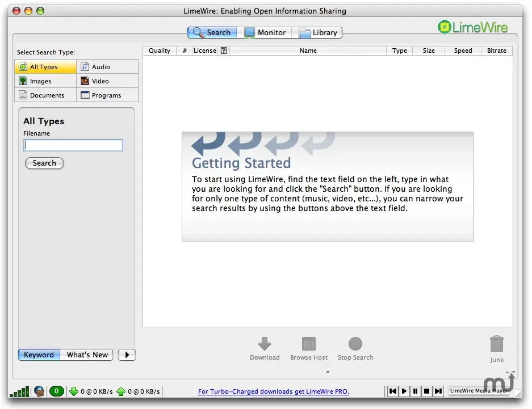Click the green upload speed arrow icon
Screen dimensions: 532x409
pyautogui.click(x=121, y=391)
